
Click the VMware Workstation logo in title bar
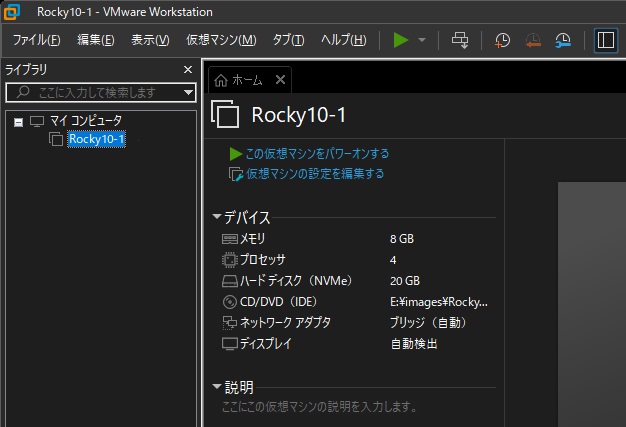click(12, 12)
